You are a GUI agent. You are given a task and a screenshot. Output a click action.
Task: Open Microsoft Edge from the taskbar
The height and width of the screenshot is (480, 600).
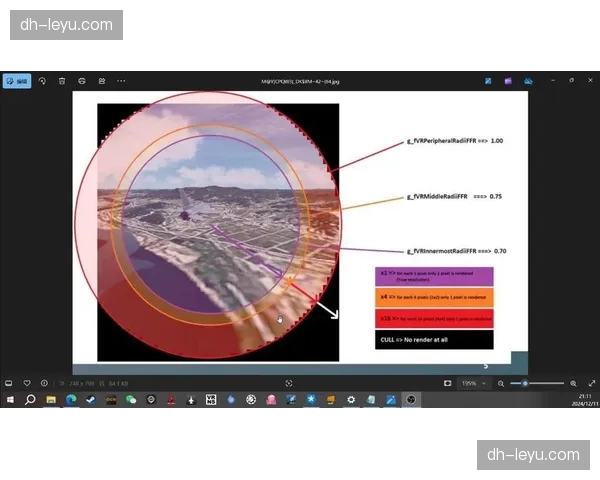pos(71,399)
